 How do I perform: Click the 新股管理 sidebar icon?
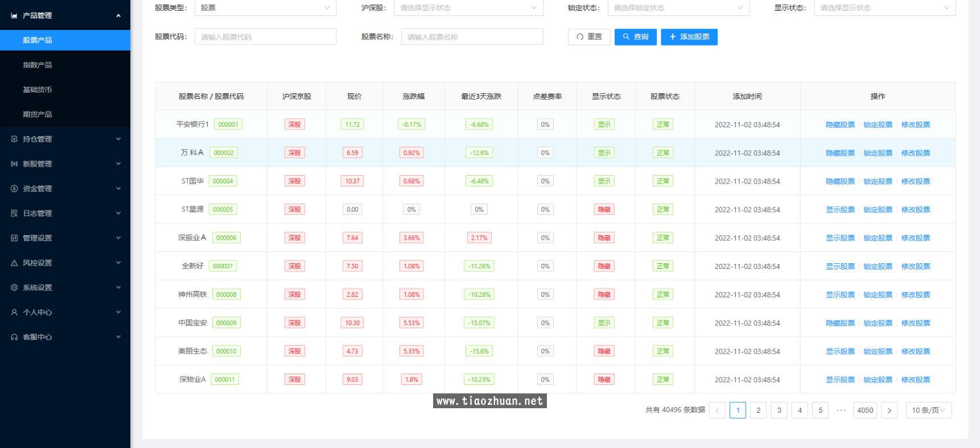coord(14,164)
